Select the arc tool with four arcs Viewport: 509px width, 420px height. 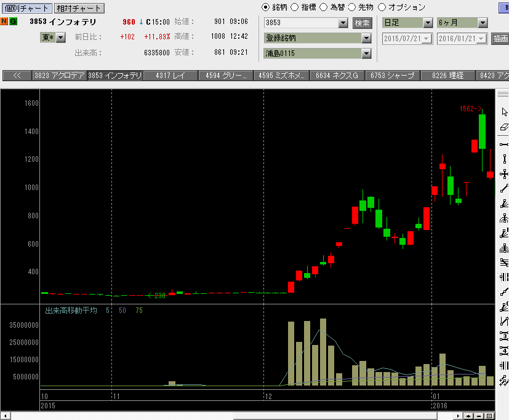coord(504,248)
